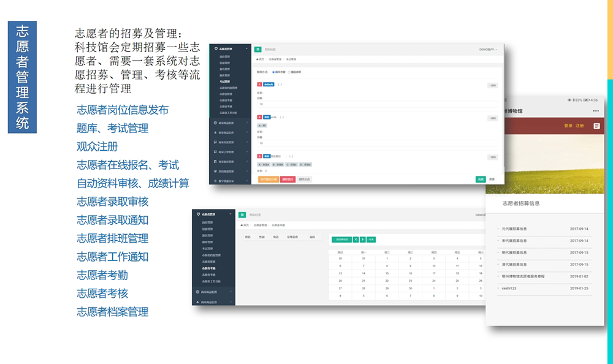The width and height of the screenshot is (613, 364).
Task: Click 志愿者招募信息 heading on mobile page
Action: coord(521,203)
